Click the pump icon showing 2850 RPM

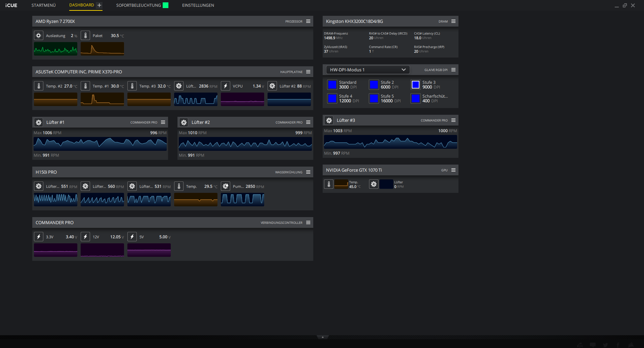[226, 186]
